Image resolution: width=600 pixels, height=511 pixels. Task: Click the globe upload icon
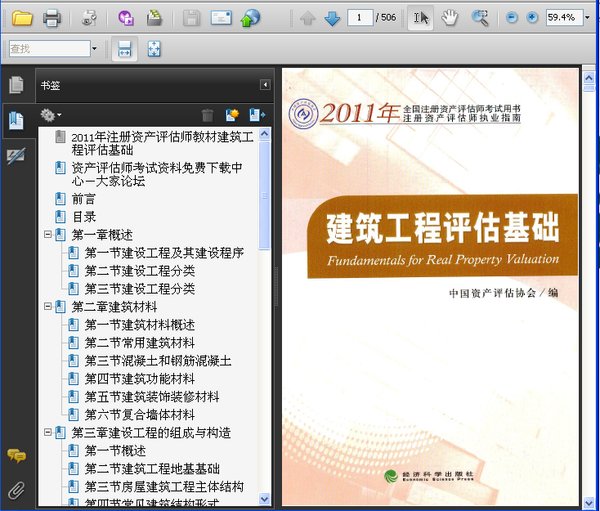[250, 18]
